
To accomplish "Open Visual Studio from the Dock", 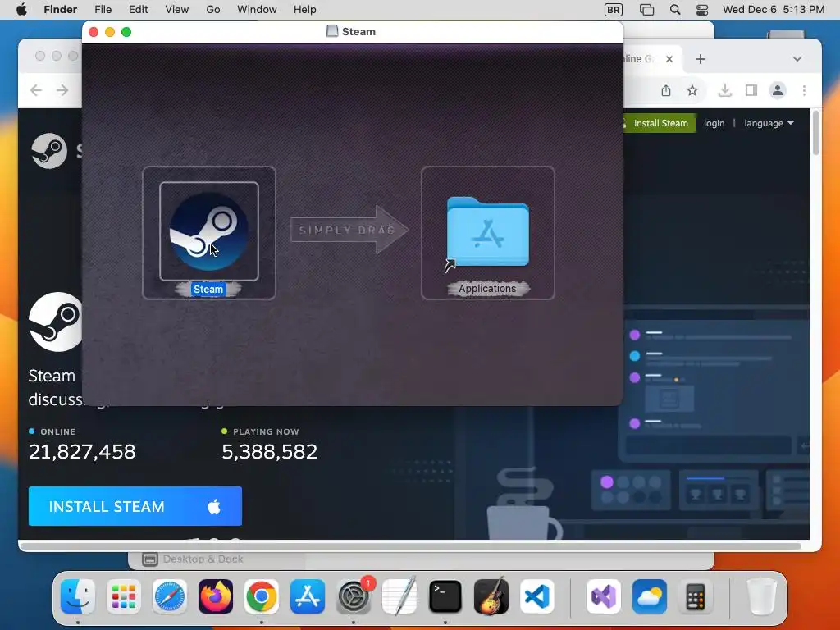I will pos(604,596).
